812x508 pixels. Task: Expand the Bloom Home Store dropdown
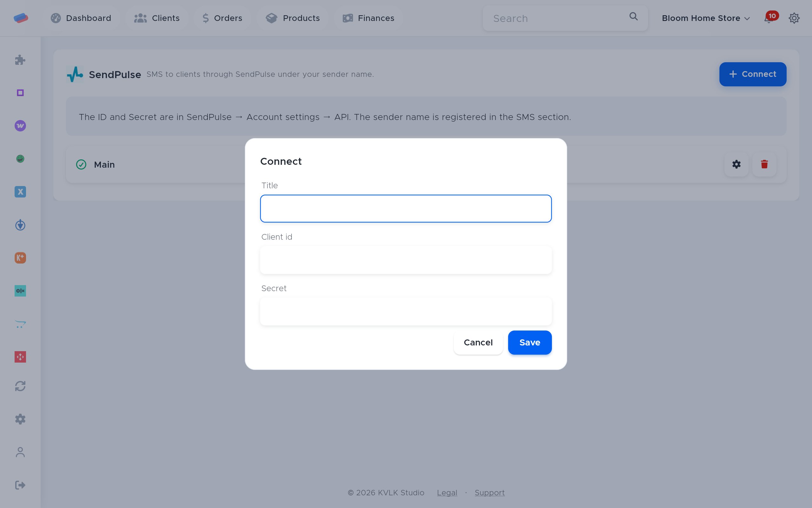706,18
